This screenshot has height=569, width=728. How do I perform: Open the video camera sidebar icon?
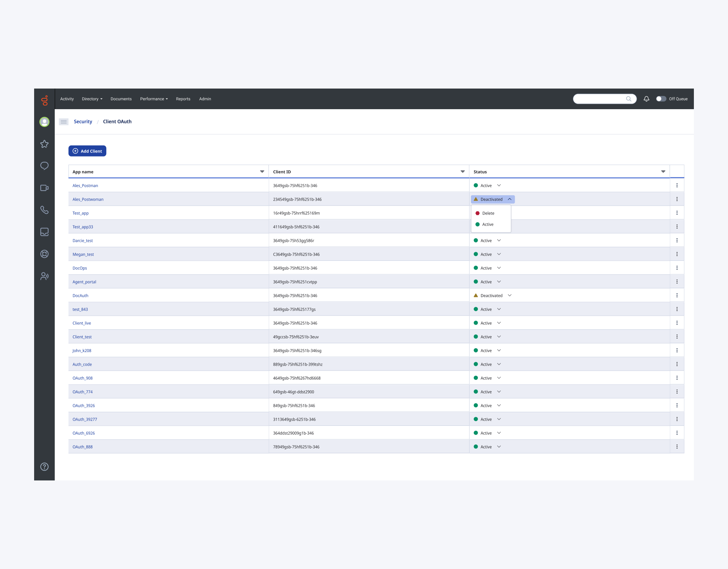[x=44, y=188]
